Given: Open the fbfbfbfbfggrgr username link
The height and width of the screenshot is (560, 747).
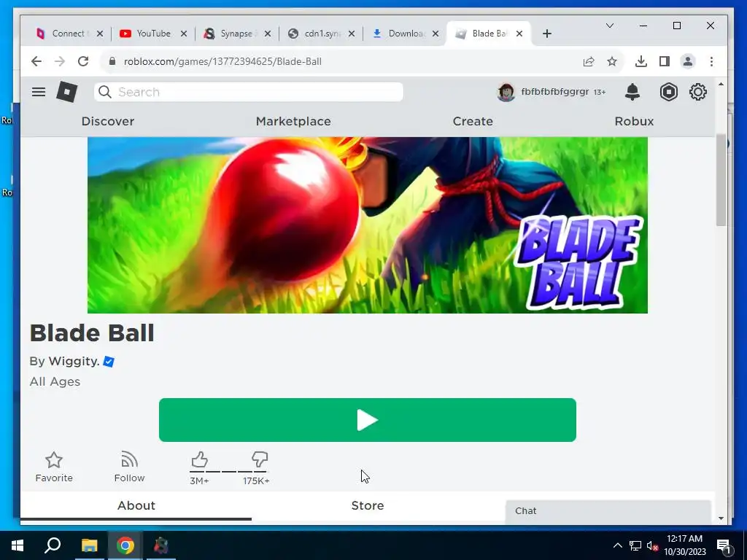Looking at the screenshot, I should [x=555, y=92].
